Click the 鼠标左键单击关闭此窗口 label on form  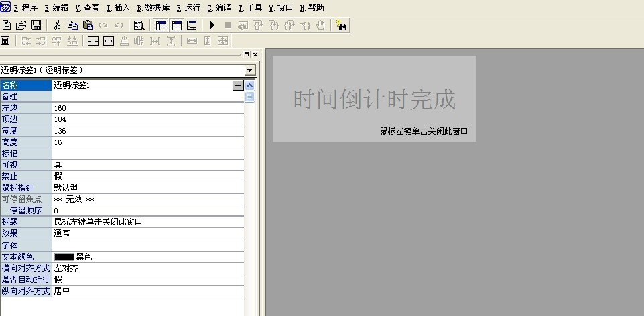tap(424, 131)
